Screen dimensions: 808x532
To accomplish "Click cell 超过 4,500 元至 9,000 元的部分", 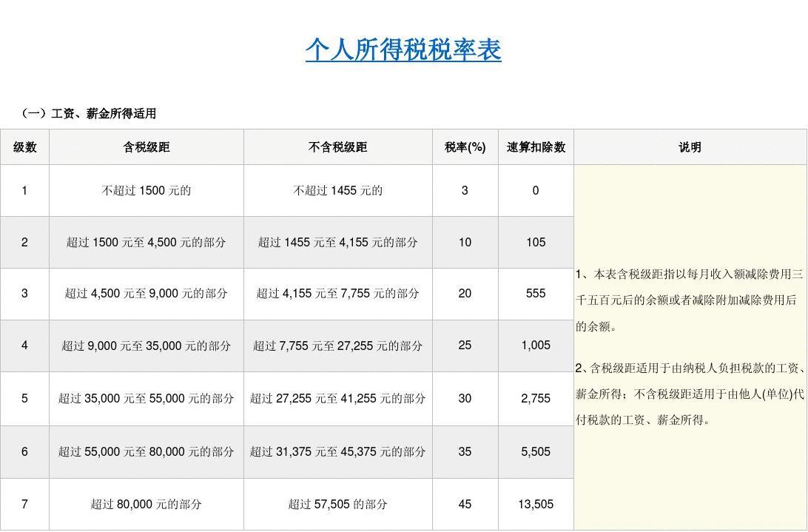I will coord(147,294).
